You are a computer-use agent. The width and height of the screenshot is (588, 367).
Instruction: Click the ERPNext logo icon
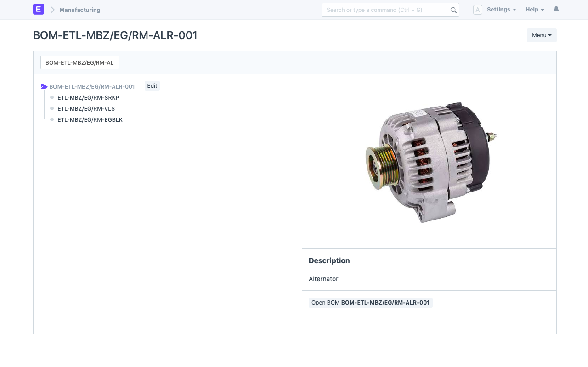tap(39, 9)
